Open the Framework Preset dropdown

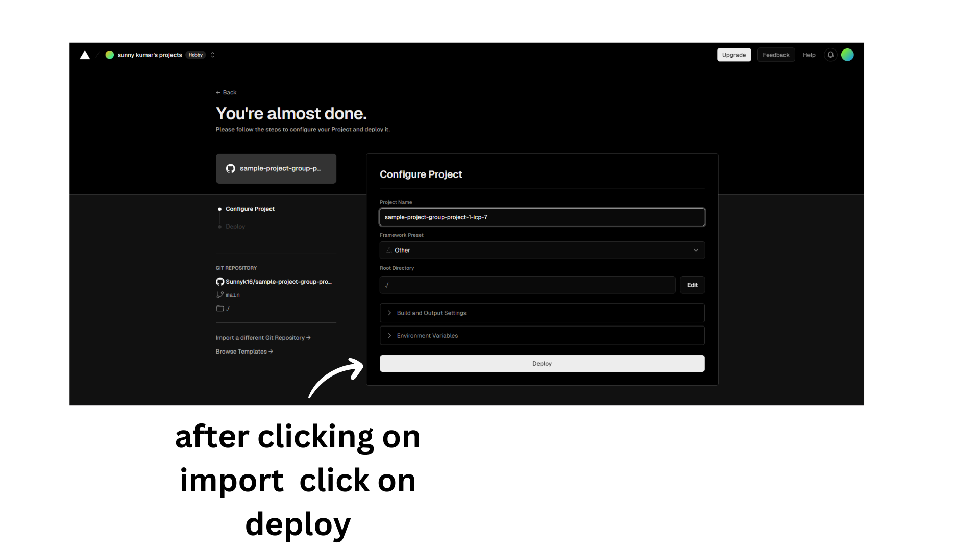point(542,249)
